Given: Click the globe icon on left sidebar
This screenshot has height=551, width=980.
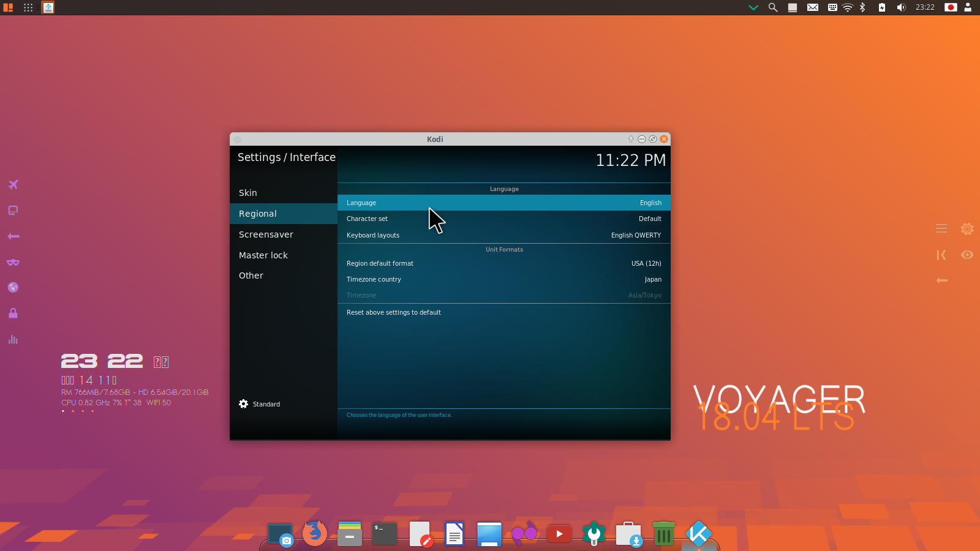Looking at the screenshot, I should (13, 287).
